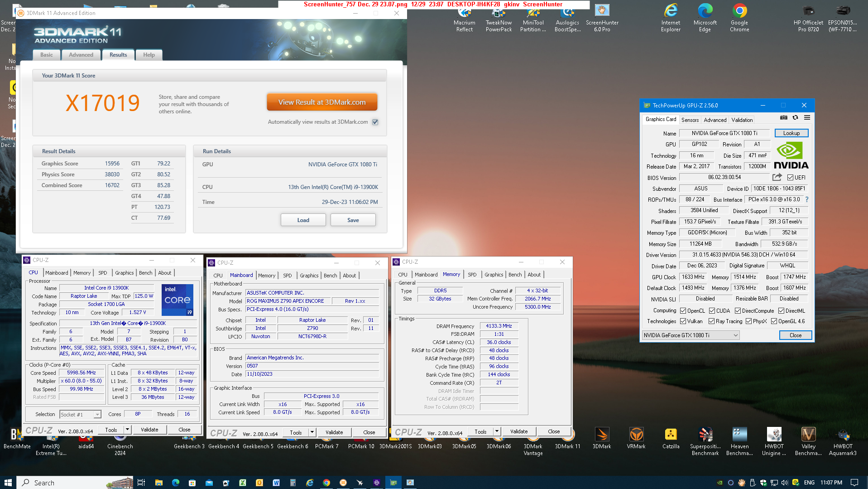Viewport: 868px width, 489px height.
Task: Click the Load button in Run Details
Action: 303,220
